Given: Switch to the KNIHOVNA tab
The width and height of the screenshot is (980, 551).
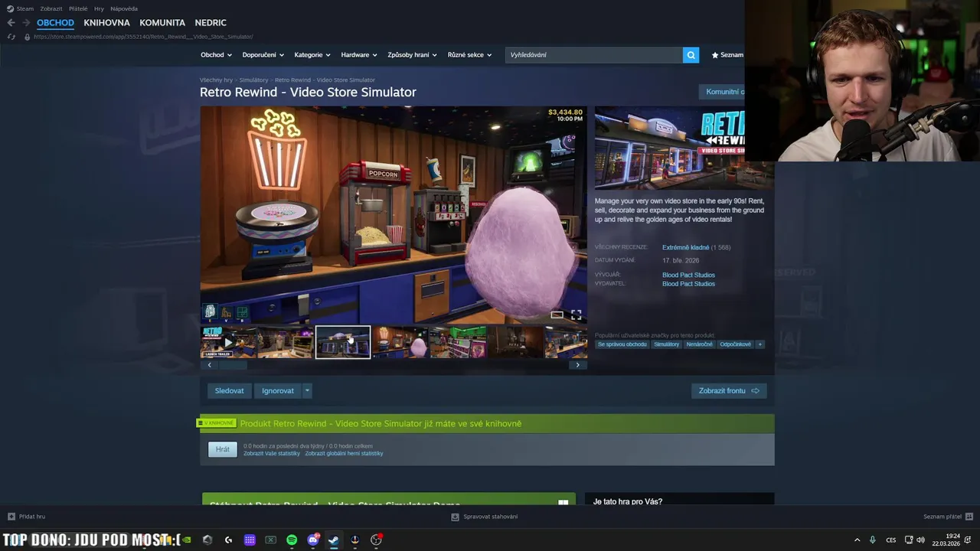Looking at the screenshot, I should pyautogui.click(x=106, y=23).
